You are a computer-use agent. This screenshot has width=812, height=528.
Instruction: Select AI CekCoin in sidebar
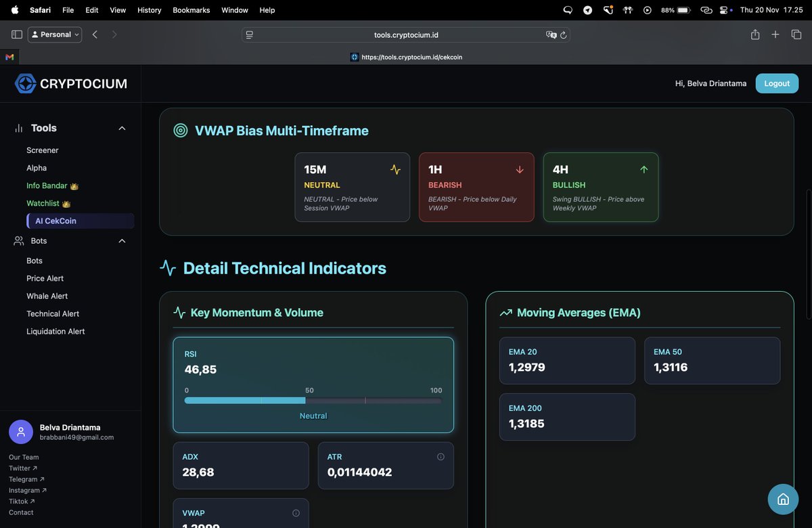tap(80, 221)
